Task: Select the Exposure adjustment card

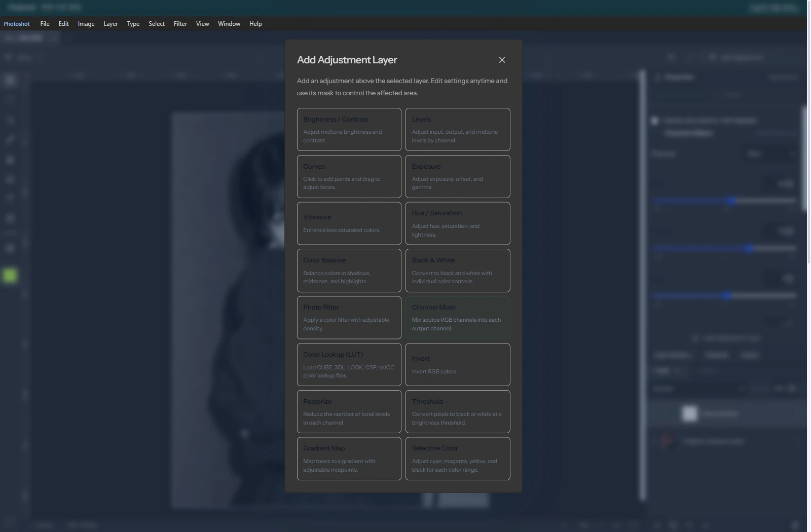Action: 458,176
